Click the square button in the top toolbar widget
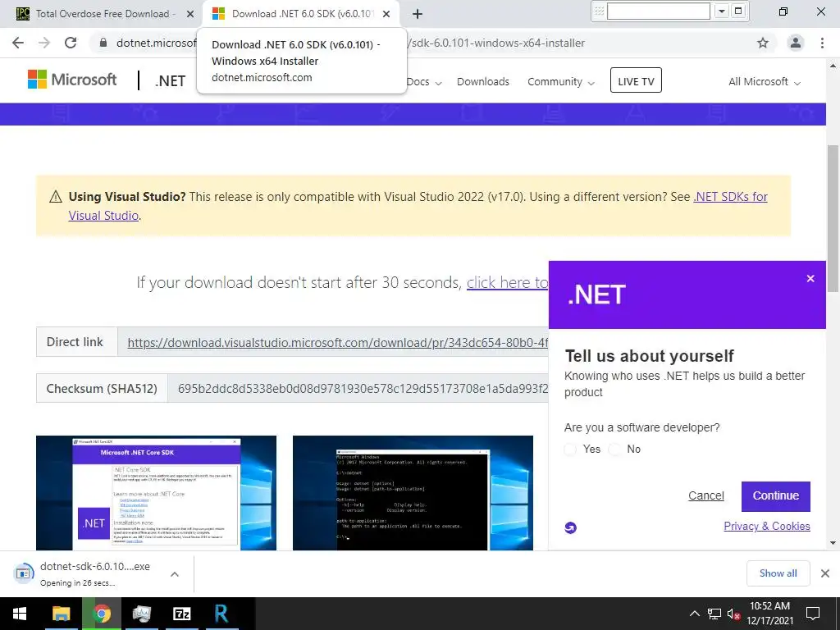Screen dimensions: 840x630 pyautogui.click(x=738, y=11)
